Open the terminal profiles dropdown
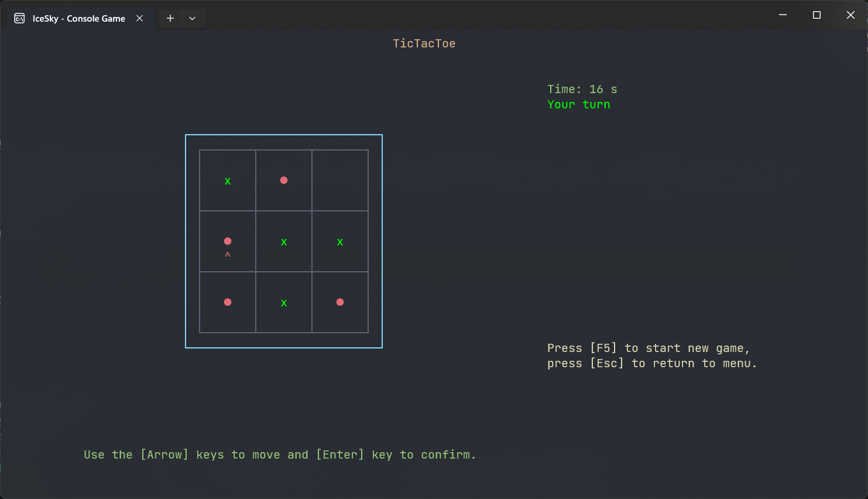868x499 pixels. coord(192,18)
